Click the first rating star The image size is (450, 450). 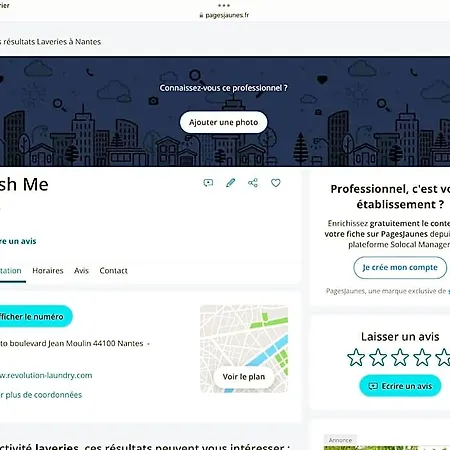click(356, 357)
